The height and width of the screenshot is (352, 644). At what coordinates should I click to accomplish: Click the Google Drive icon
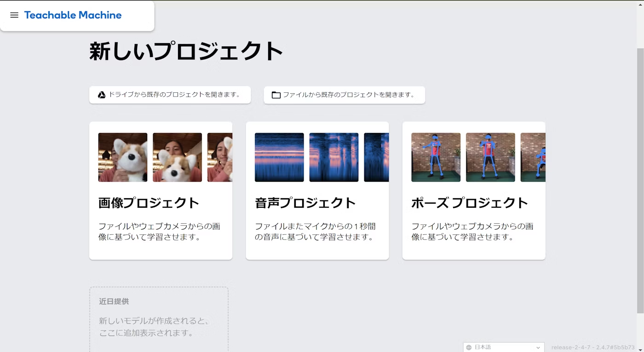pyautogui.click(x=102, y=95)
